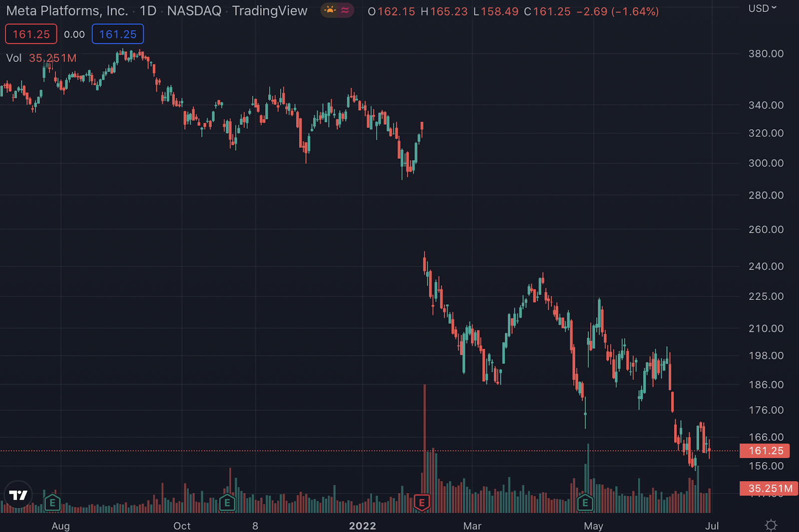Click the 320.00 price axis label
The width and height of the screenshot is (799, 532).
pyautogui.click(x=766, y=133)
